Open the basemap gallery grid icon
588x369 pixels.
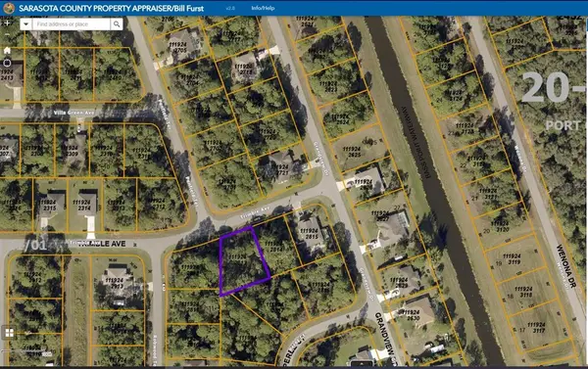tap(9, 333)
